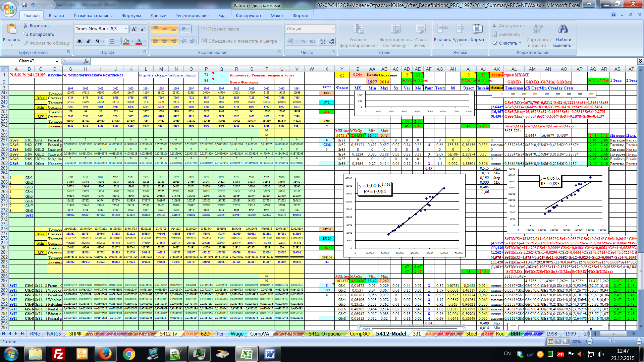Click the borders icon in Шрифт group
Screen dimensions: 644x362
click(112, 41)
